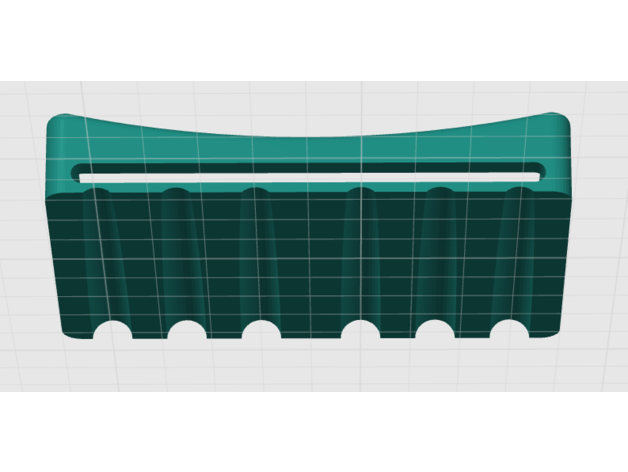628x472 pixels.
Task: Click the second notch from the left
Action: pyautogui.click(x=187, y=330)
